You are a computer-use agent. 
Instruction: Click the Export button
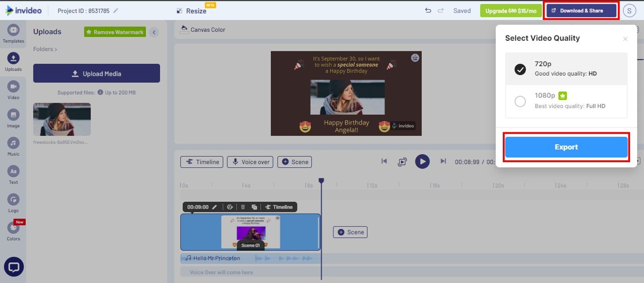[566, 147]
